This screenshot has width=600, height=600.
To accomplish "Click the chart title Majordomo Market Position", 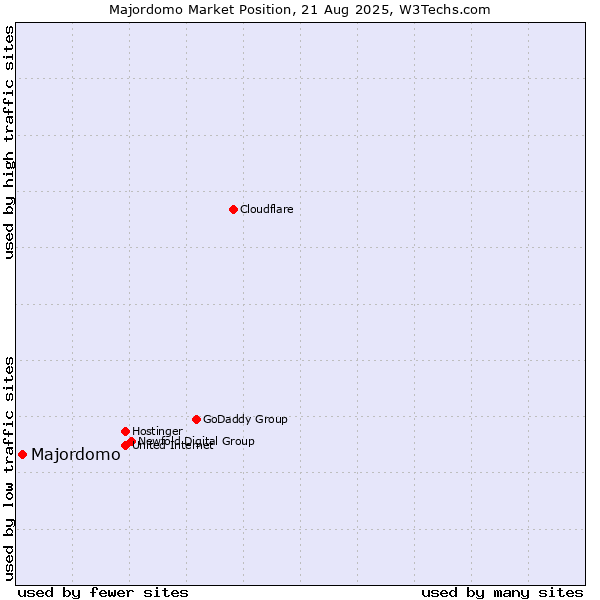I will tap(300, 10).
